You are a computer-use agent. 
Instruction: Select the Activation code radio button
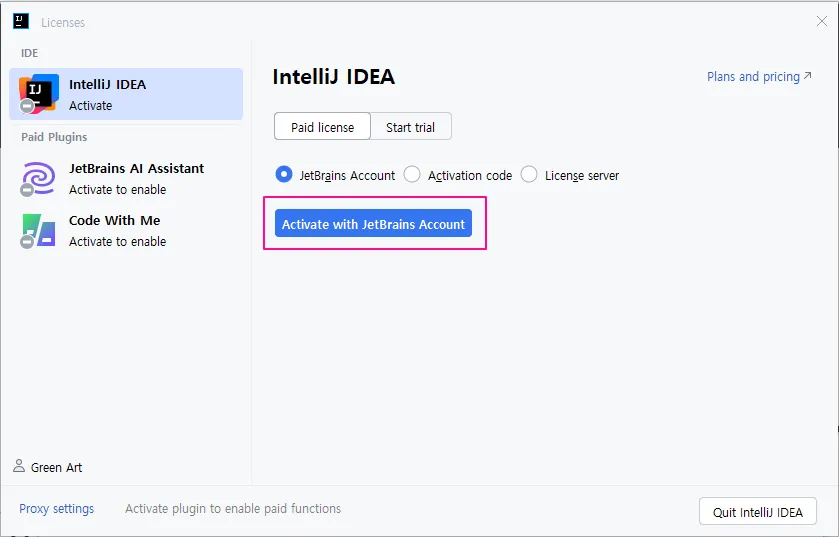[412, 174]
